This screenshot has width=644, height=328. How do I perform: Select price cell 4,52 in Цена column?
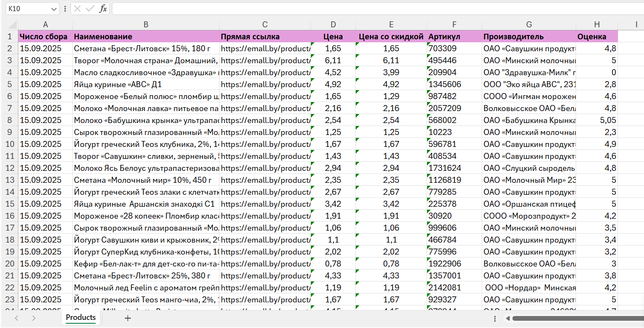click(x=333, y=72)
